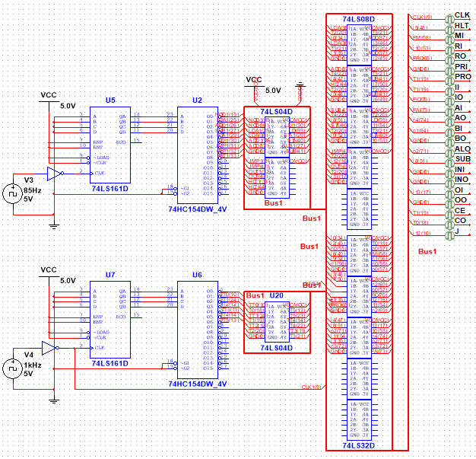Select the II probe indicator
Viewport: 476px width, 459px height.
(x=449, y=91)
